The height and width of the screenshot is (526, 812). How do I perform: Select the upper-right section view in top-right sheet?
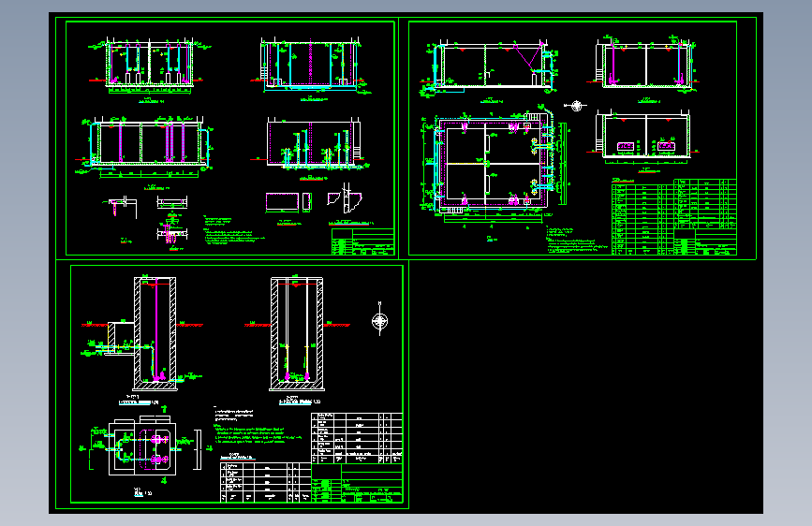tap(643, 65)
